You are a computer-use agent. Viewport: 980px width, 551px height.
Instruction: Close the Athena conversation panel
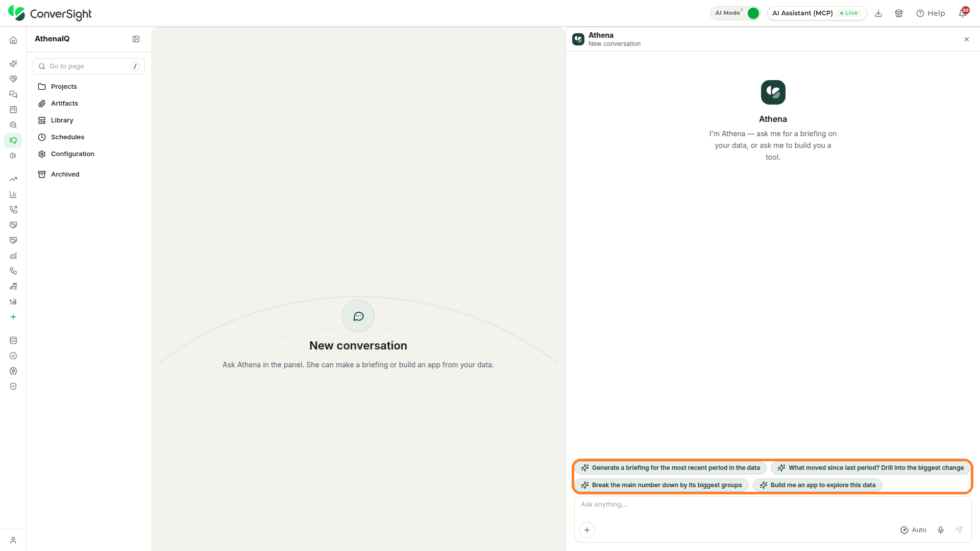point(967,39)
